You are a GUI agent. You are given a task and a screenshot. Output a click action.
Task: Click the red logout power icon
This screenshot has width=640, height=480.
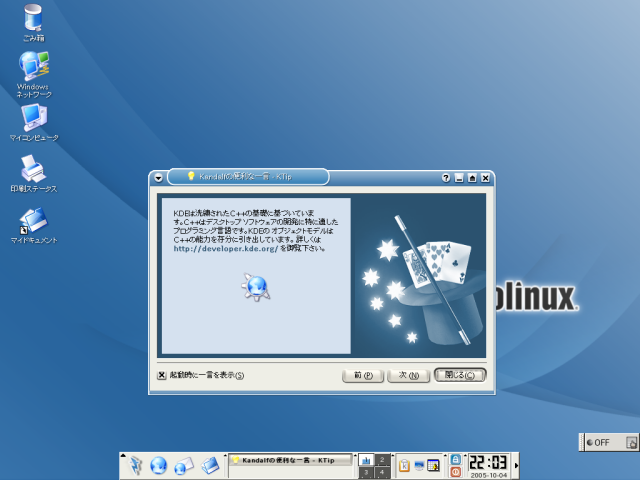click(456, 472)
